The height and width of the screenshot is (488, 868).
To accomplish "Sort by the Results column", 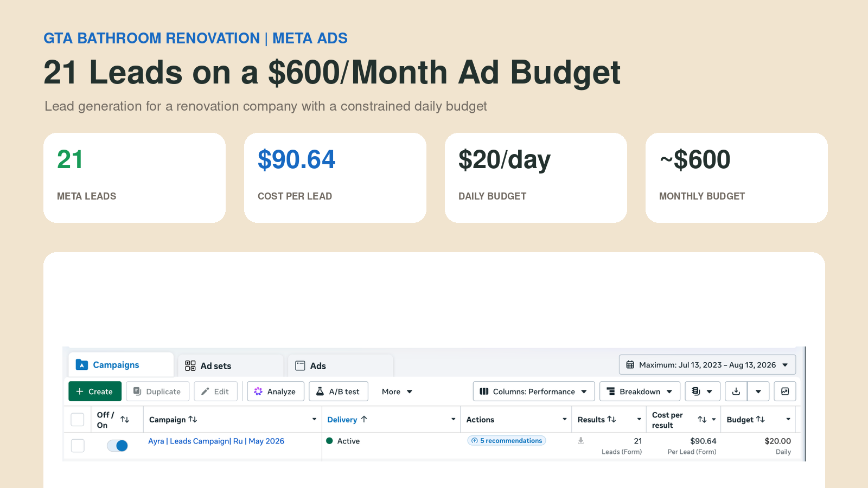I will pyautogui.click(x=597, y=420).
